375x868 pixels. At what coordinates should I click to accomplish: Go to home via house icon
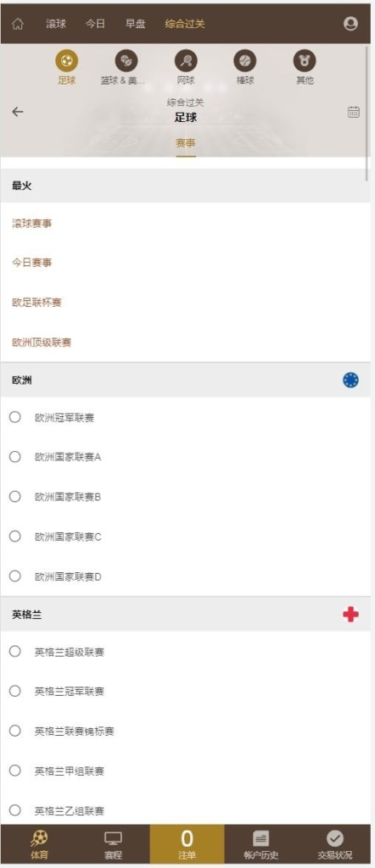(18, 24)
